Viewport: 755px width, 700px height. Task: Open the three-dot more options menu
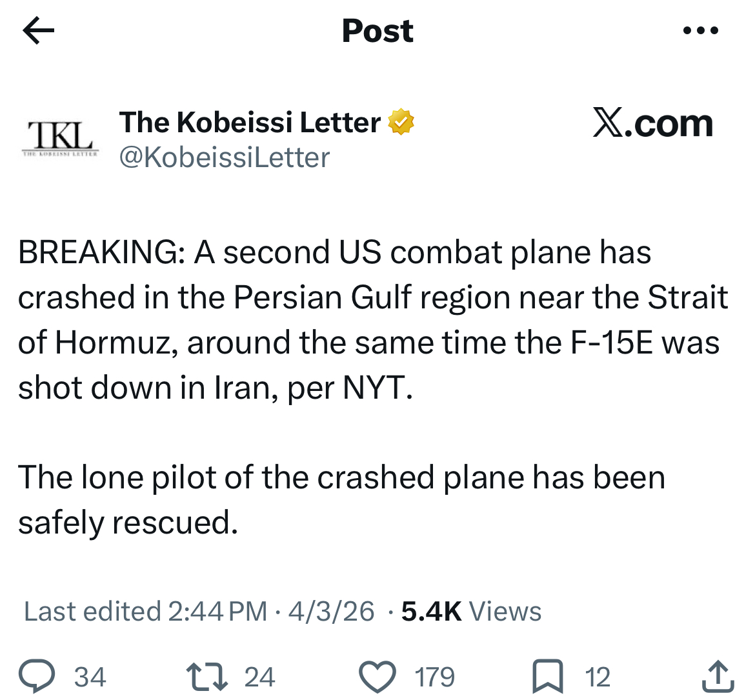[x=701, y=30]
